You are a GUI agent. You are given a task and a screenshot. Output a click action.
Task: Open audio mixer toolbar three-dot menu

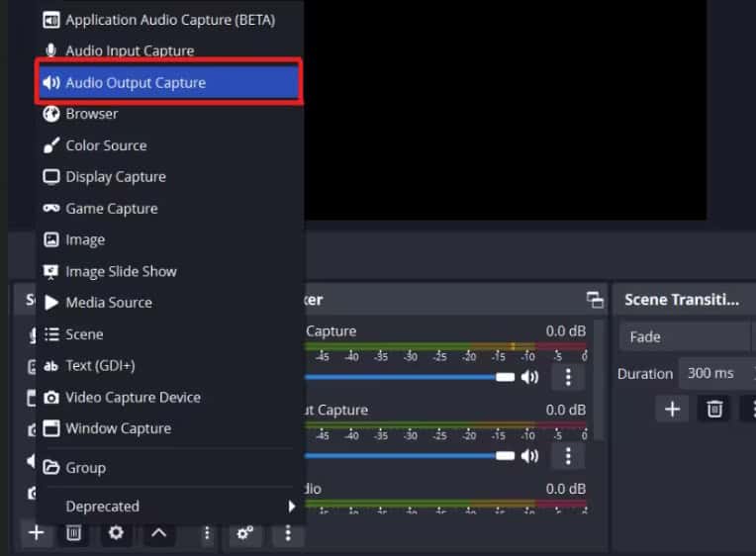pos(288,533)
